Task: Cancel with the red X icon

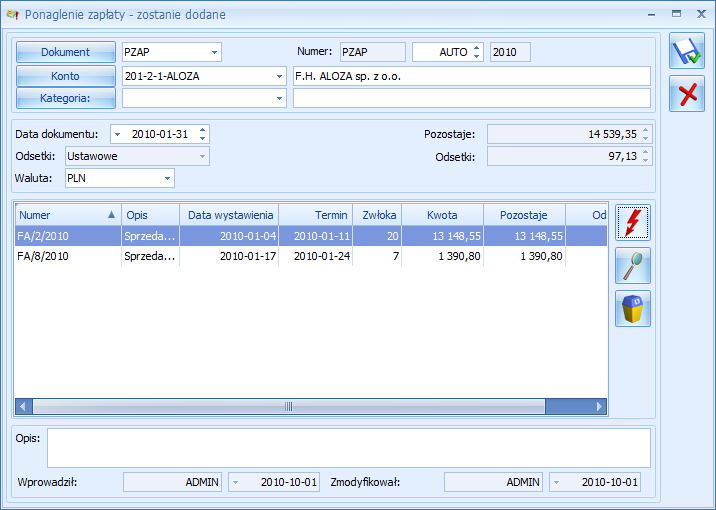Action: [x=687, y=94]
